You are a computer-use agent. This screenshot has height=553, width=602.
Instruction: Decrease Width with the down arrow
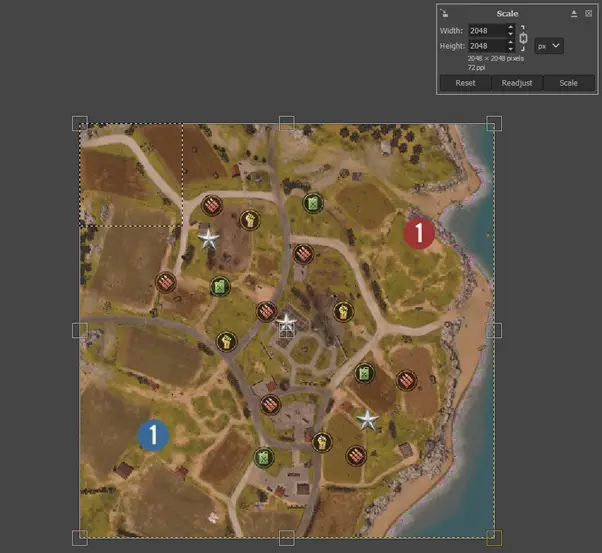pos(511,34)
